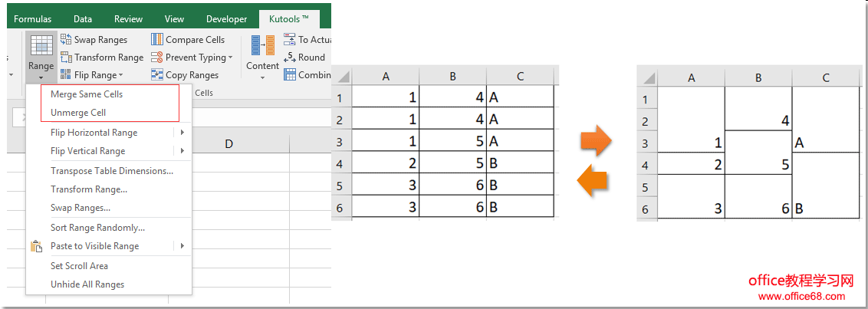
Task: Choose Sort Range Randomly menu item
Action: click(x=97, y=228)
